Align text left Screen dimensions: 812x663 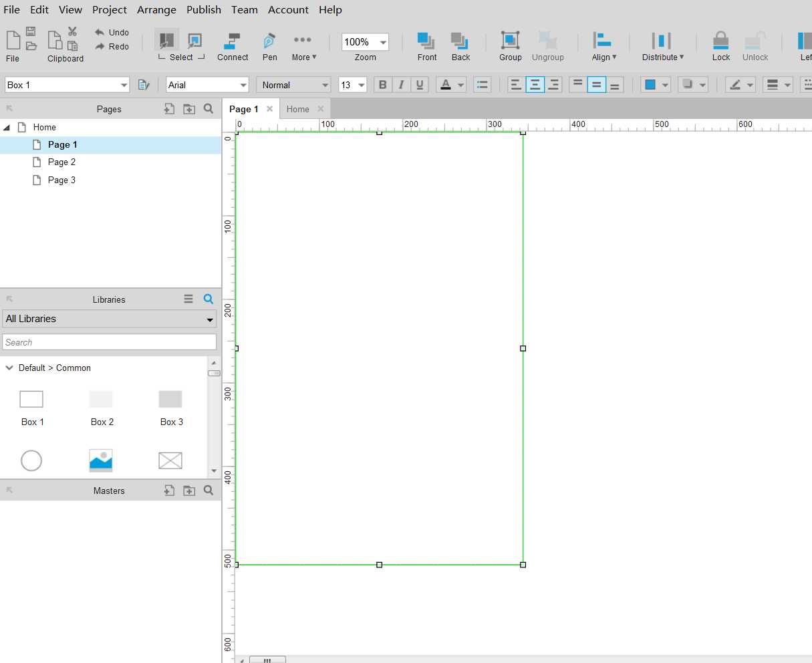pyautogui.click(x=516, y=85)
